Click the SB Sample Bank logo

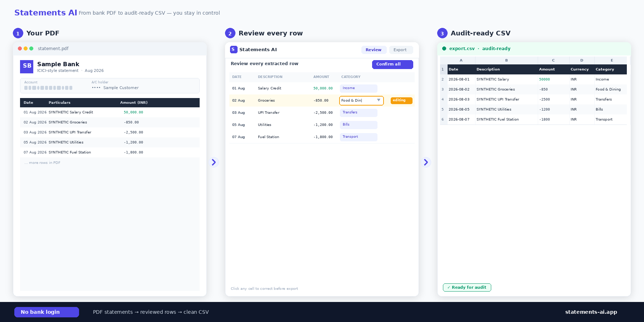point(27,67)
